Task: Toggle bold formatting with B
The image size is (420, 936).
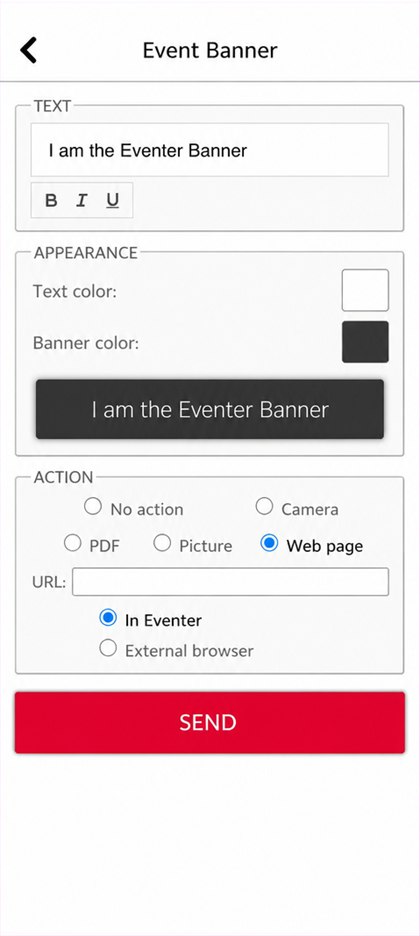Action: pos(51,201)
